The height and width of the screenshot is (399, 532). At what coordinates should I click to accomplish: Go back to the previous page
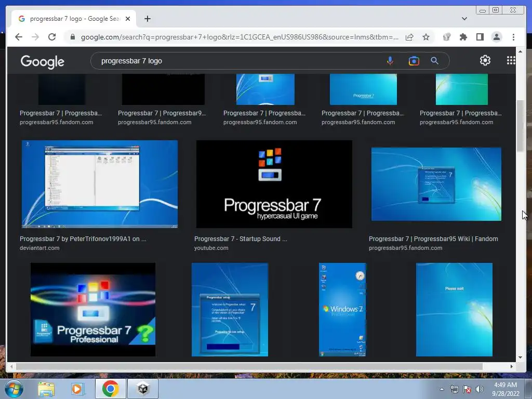click(x=19, y=37)
